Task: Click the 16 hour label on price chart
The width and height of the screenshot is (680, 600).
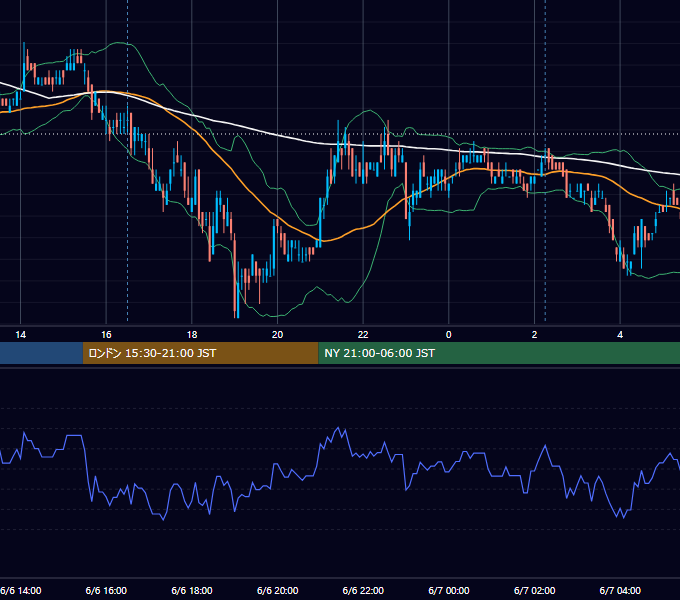Action: 106,335
